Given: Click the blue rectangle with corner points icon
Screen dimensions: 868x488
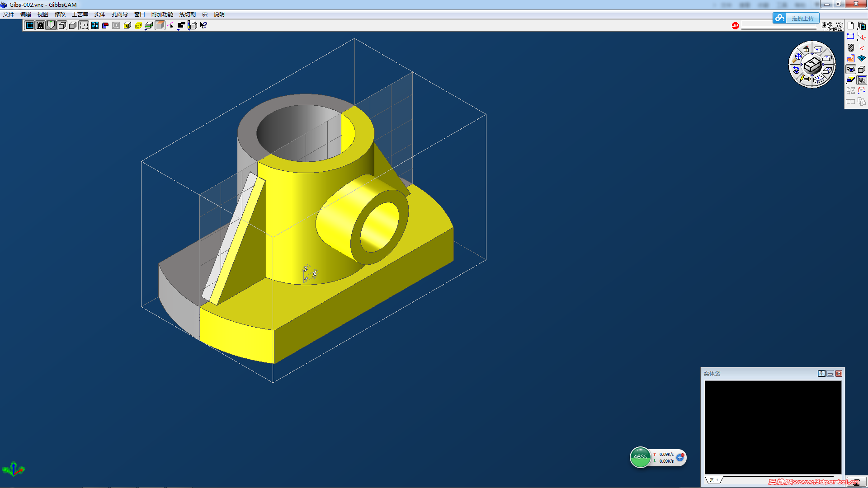Looking at the screenshot, I should tap(850, 37).
